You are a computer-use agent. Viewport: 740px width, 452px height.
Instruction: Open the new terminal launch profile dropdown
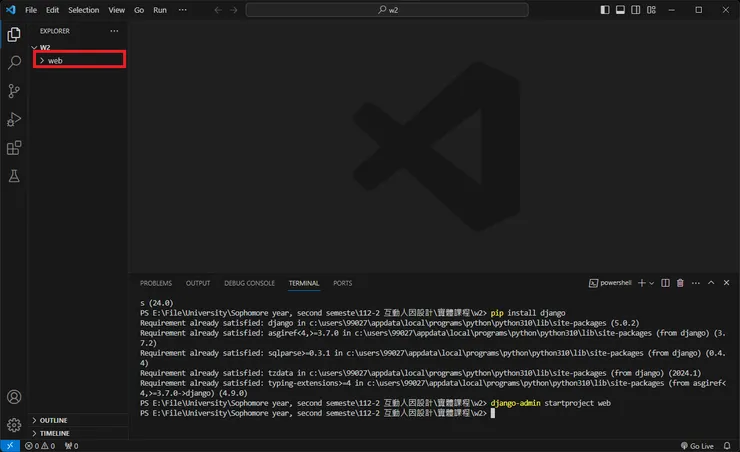tap(652, 283)
